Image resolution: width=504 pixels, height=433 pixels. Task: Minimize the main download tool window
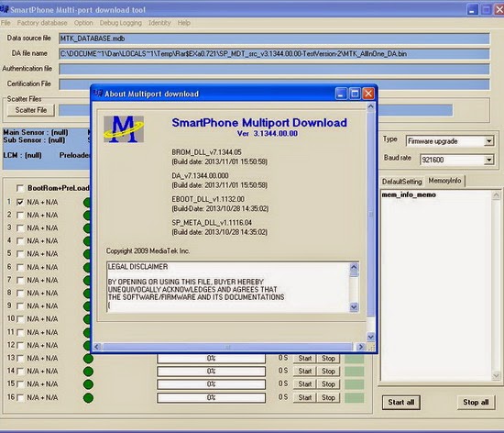point(472,9)
